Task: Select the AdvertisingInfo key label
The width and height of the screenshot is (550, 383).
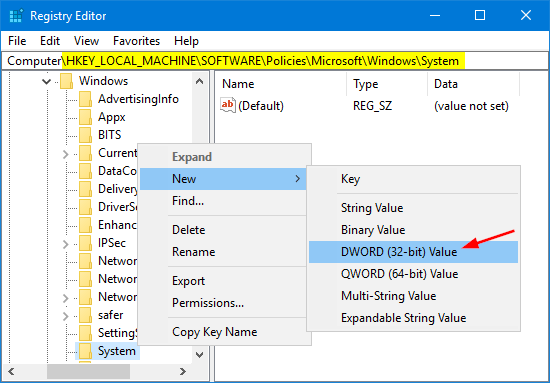Action: (139, 99)
